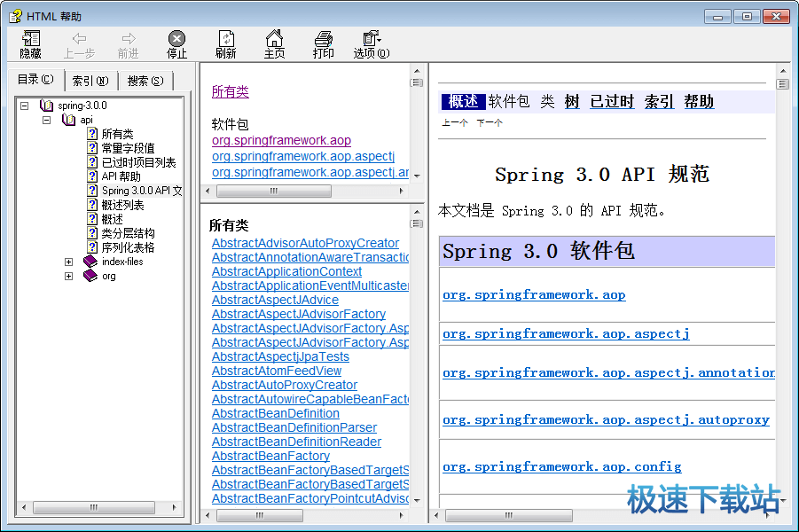Click the page icon beside 类分层结构
Image resolution: width=799 pixels, height=532 pixels.
click(x=92, y=233)
